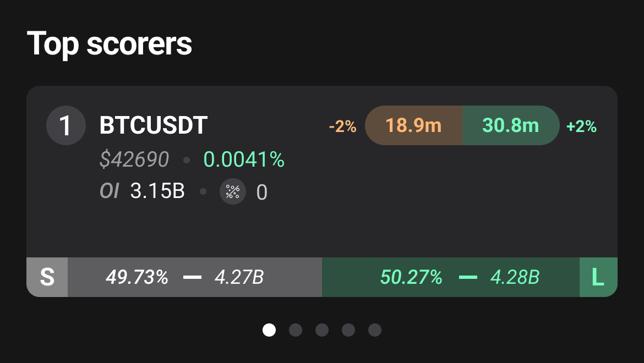Click the 30.8m green liquidation pill
Viewport: 644px width, 363px height.
pos(511,125)
